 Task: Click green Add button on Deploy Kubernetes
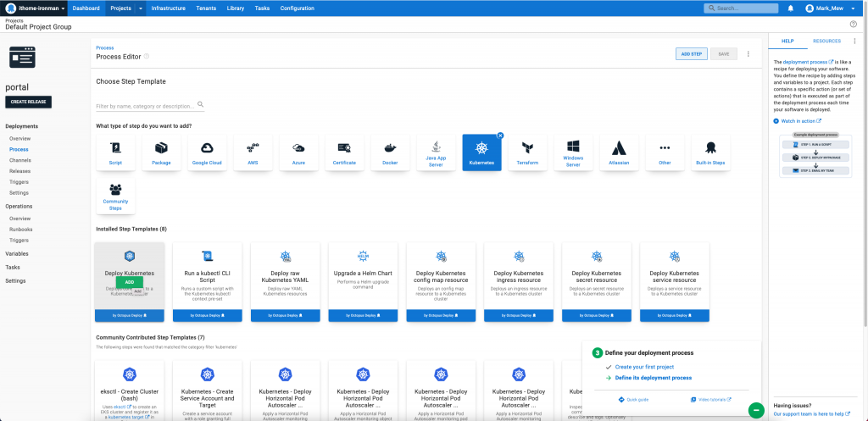(x=130, y=282)
